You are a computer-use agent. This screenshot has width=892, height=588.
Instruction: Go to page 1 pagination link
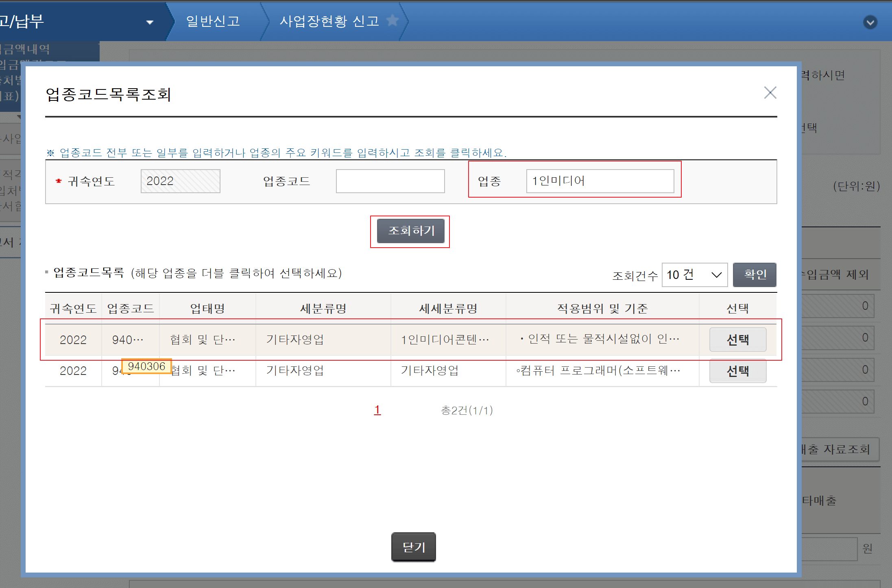(377, 410)
